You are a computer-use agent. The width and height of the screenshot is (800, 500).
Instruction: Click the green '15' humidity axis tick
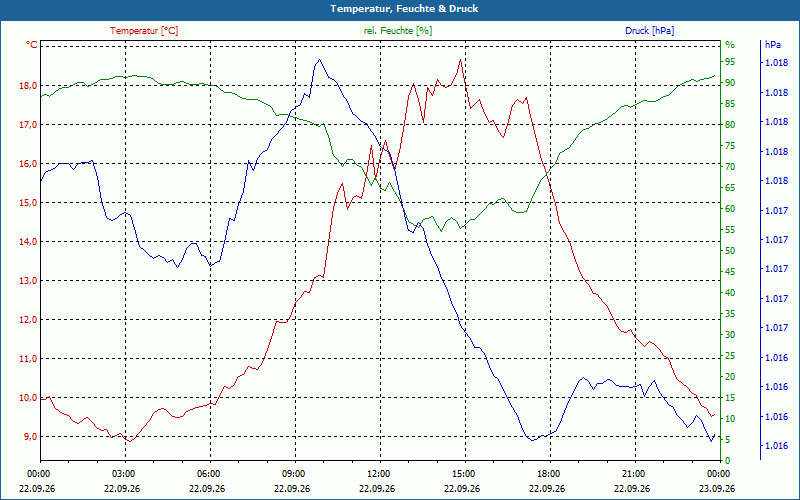730,398
